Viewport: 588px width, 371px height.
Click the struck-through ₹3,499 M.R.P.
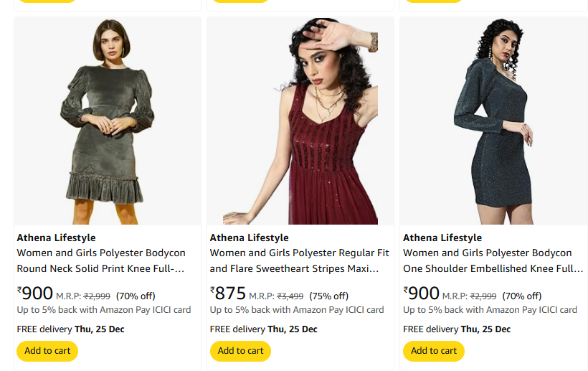290,296
